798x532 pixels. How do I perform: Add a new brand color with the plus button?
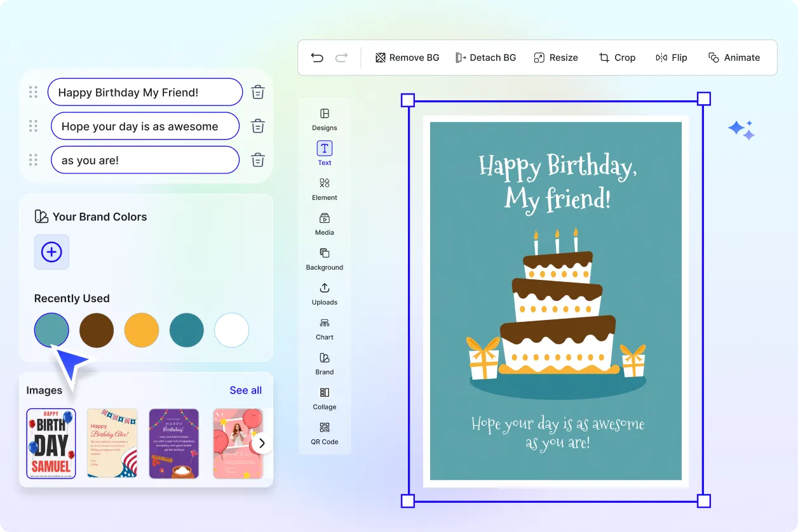pyautogui.click(x=51, y=252)
